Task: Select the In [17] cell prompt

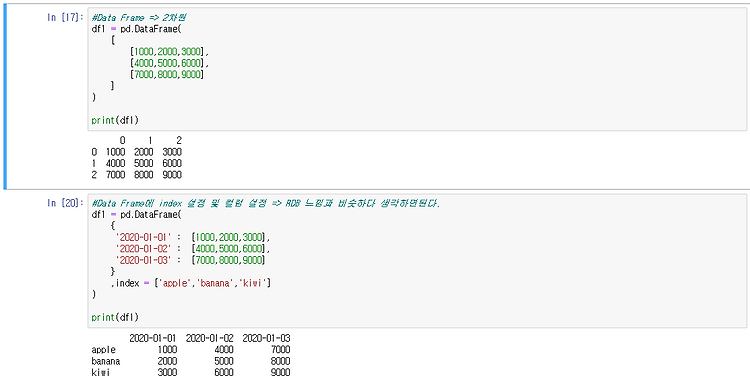Action: click(x=66, y=18)
